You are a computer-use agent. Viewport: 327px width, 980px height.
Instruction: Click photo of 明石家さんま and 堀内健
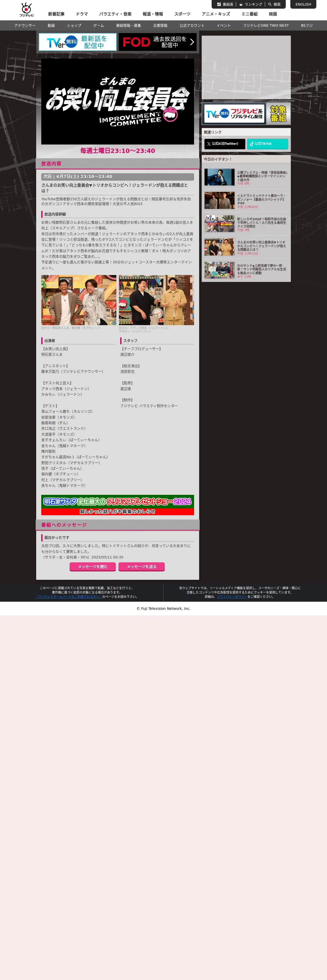pyautogui.click(x=79, y=300)
